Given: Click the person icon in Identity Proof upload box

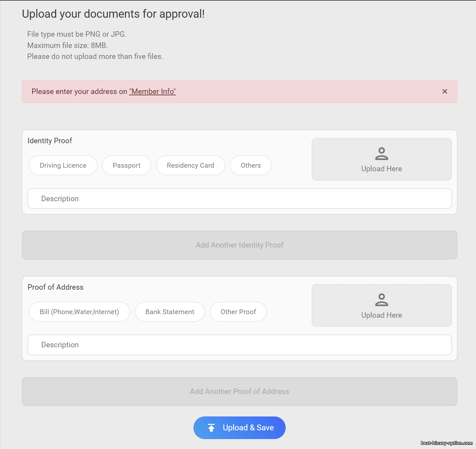Looking at the screenshot, I should coord(381,154).
